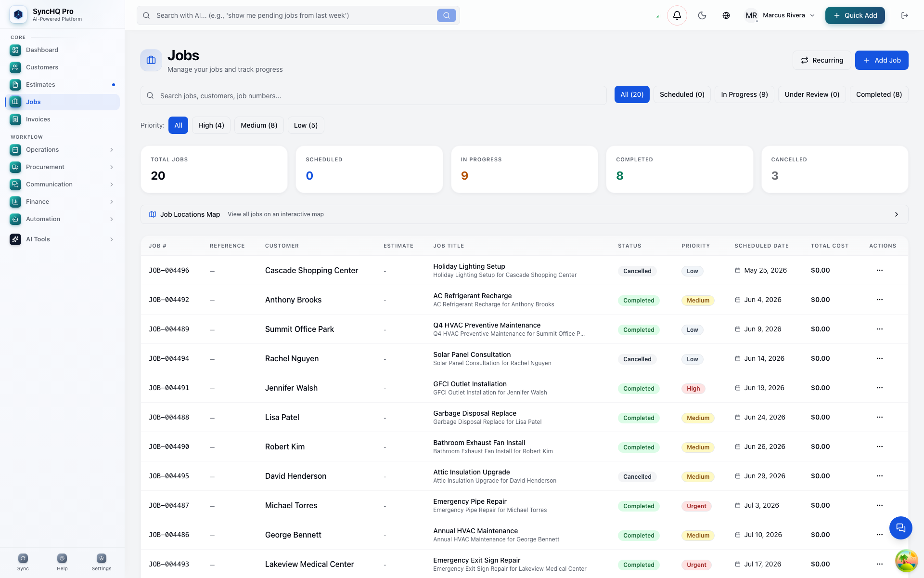Open Recurring jobs button

[x=821, y=60]
